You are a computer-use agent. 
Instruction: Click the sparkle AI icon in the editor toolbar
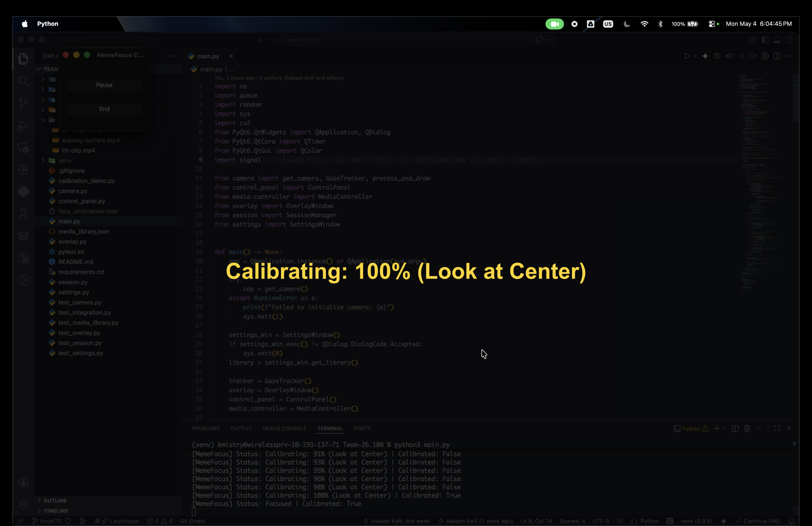point(705,56)
